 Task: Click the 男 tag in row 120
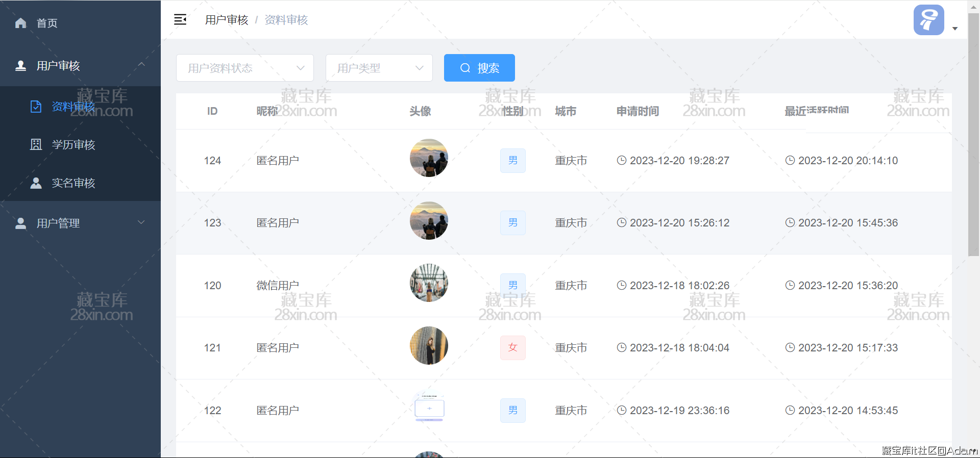513,285
